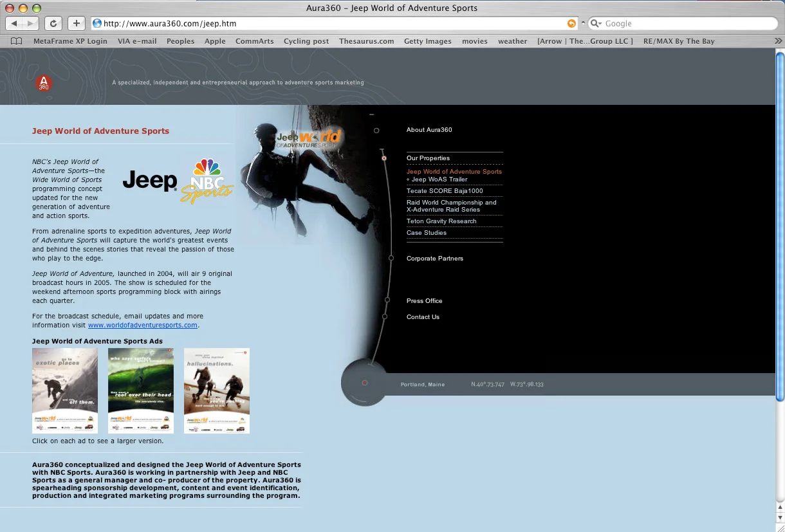Click 'Jeep World of Adventure Sports Ads' subheading

coord(97,342)
